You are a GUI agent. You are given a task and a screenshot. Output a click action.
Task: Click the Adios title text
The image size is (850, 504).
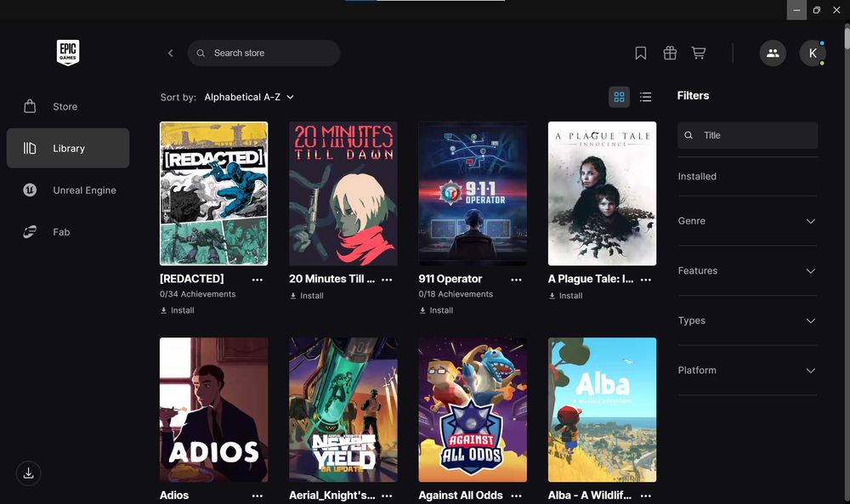[x=174, y=496]
